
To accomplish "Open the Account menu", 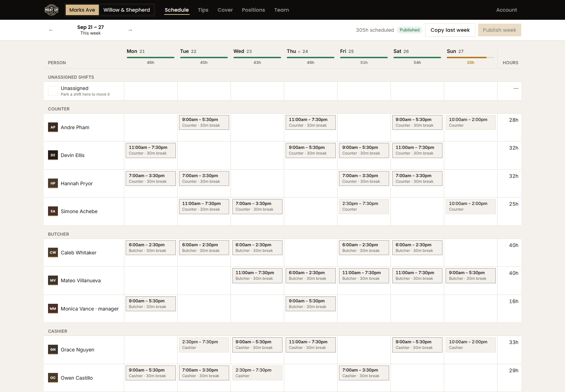I will (506, 10).
